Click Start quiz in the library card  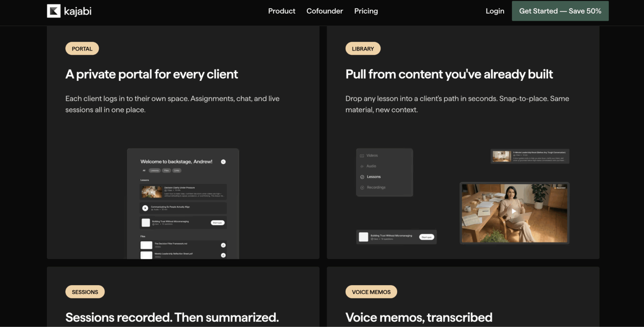[426, 237]
